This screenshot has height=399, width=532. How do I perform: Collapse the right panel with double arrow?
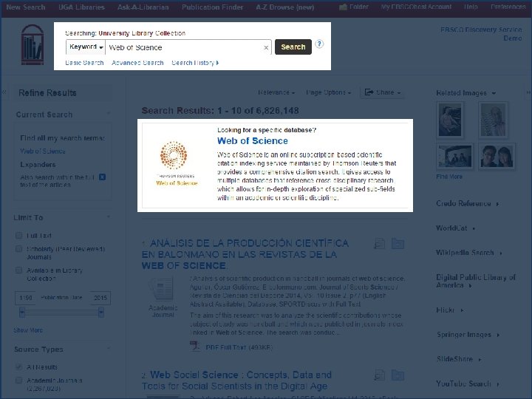[x=528, y=92]
